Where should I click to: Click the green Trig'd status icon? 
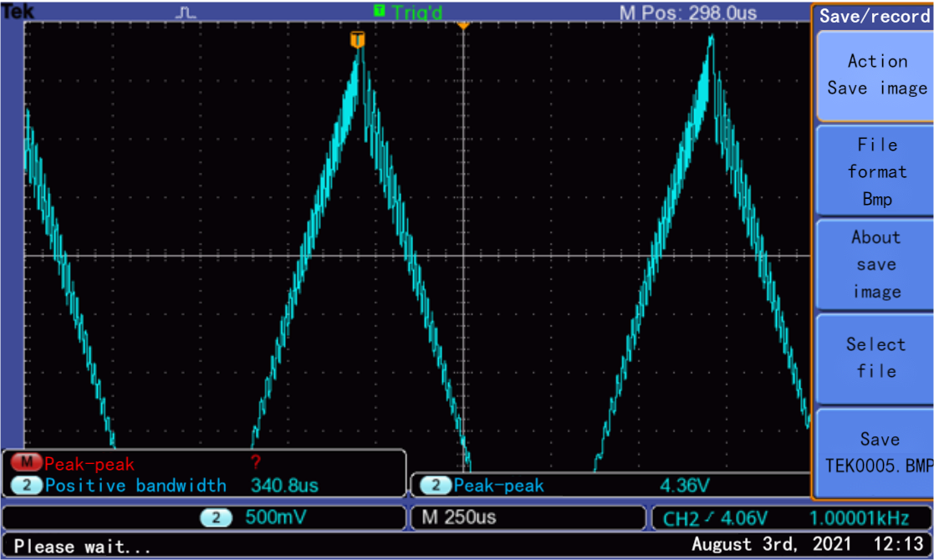click(x=380, y=11)
